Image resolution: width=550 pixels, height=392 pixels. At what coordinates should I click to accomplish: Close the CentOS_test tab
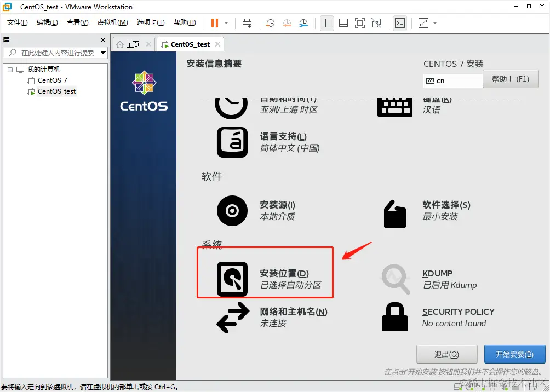(218, 44)
